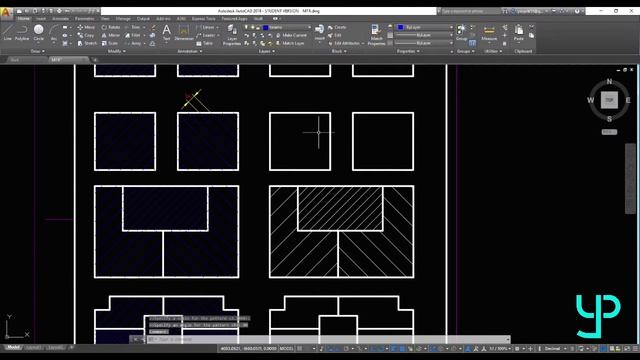Open the Measure utility
Viewport: 640px width, 360px height.
[x=489, y=33]
